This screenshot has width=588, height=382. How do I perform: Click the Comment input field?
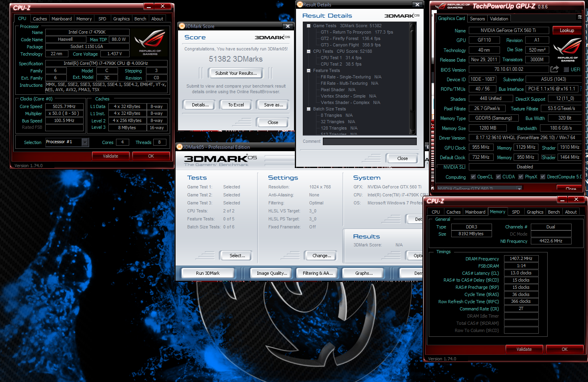click(370, 141)
